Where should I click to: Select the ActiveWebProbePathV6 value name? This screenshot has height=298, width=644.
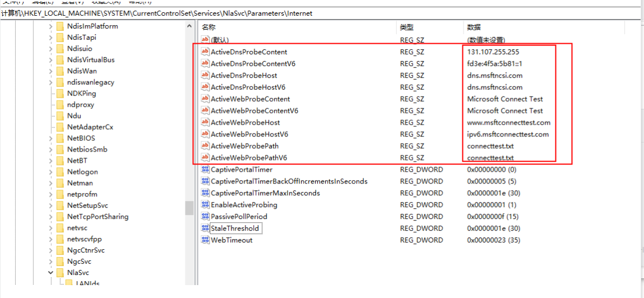(x=248, y=158)
